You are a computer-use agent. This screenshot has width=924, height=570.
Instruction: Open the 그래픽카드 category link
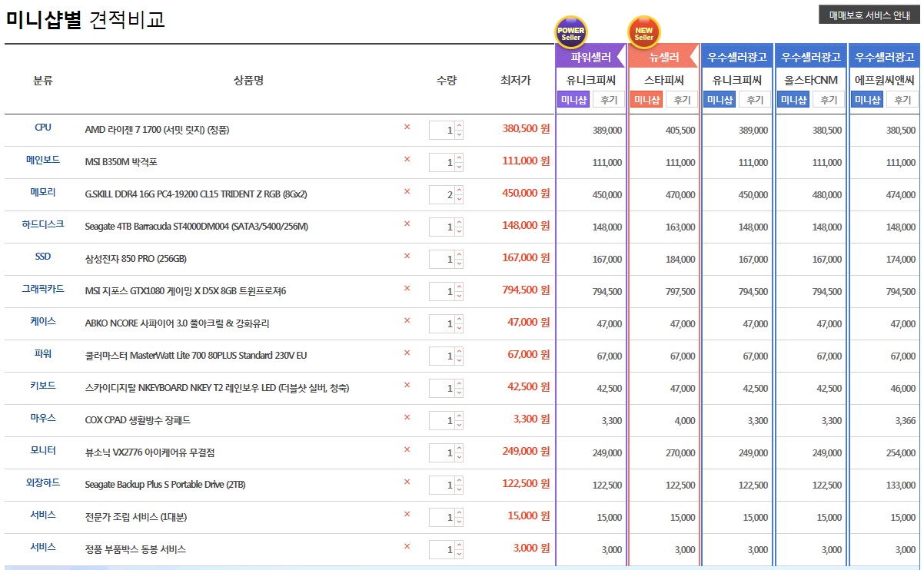[43, 289]
